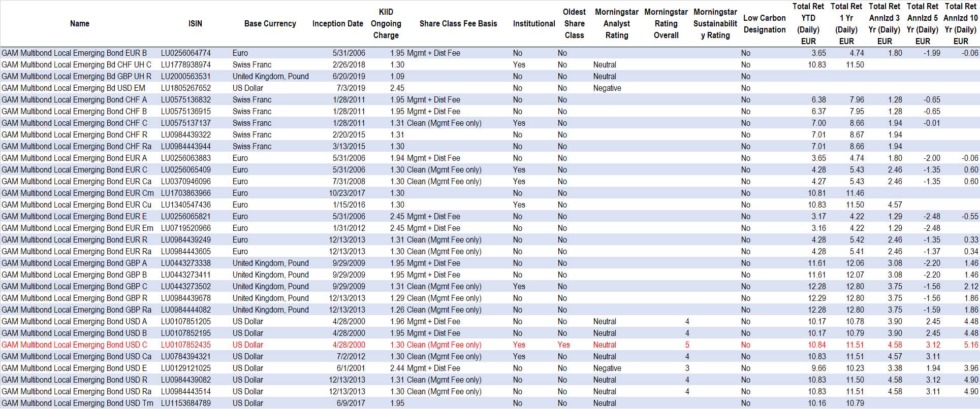Click the ISIN column header
The width and height of the screenshot is (980, 409).
[x=195, y=24]
